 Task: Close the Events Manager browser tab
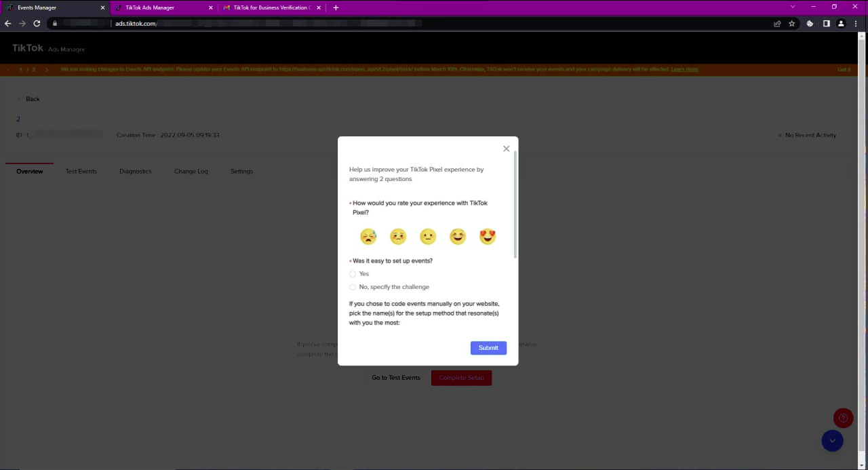(103, 7)
